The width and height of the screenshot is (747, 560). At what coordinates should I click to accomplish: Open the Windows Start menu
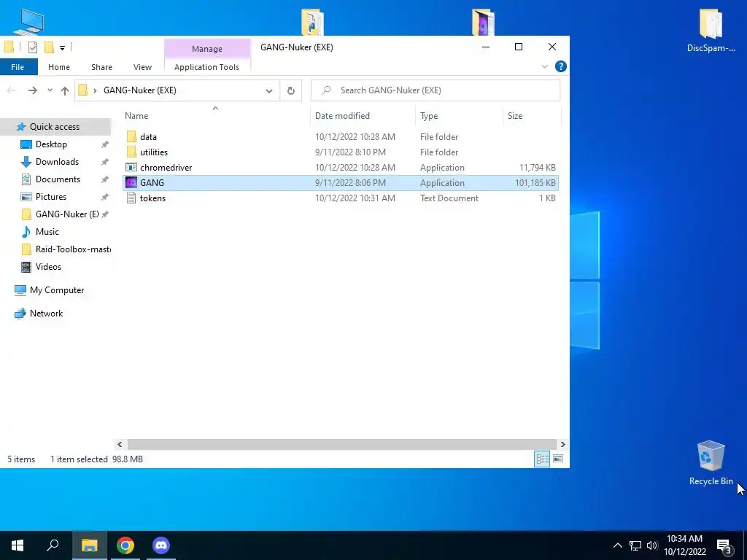tap(18, 545)
